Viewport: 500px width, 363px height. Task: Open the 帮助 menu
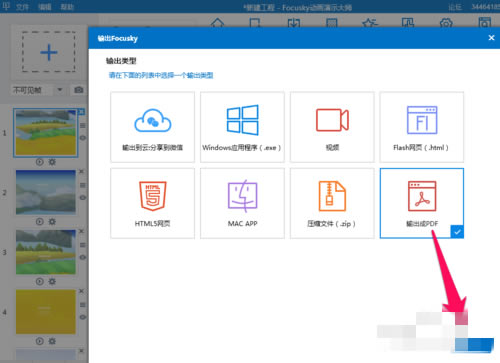click(x=67, y=7)
